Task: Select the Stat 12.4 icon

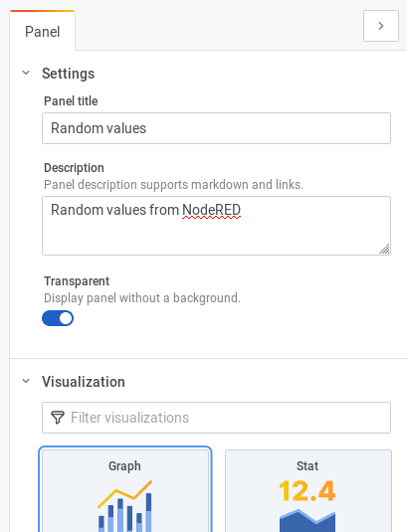Action: [307, 506]
